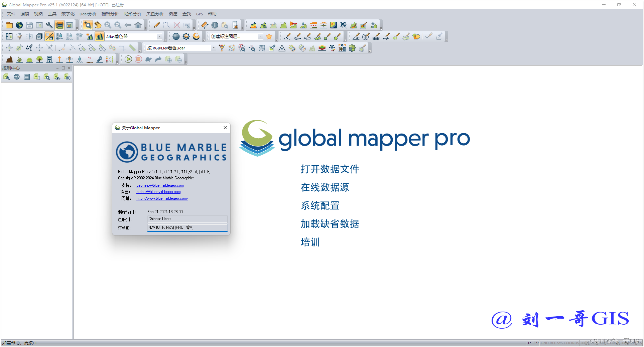Open the 3D view icon

pos(39,36)
